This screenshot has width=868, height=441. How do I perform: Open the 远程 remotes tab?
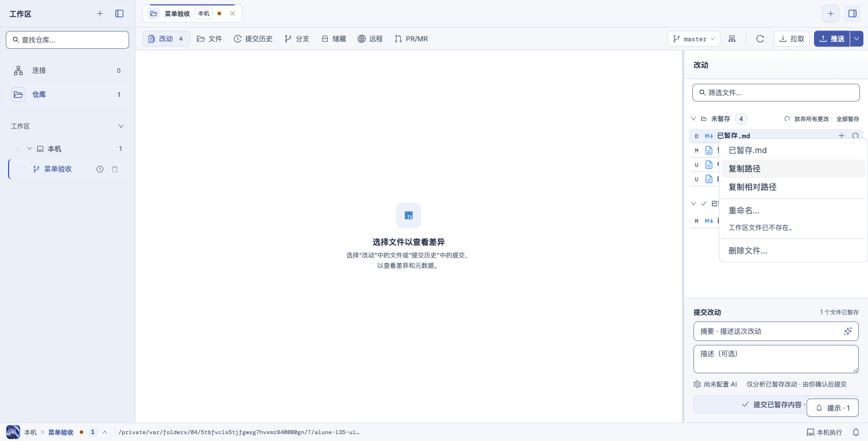[x=370, y=39]
